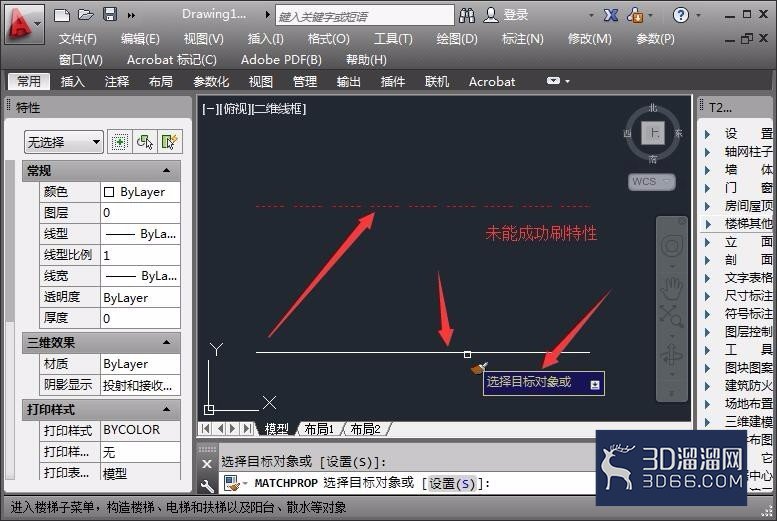Open the Autodesk Exchange X icon

point(610,15)
